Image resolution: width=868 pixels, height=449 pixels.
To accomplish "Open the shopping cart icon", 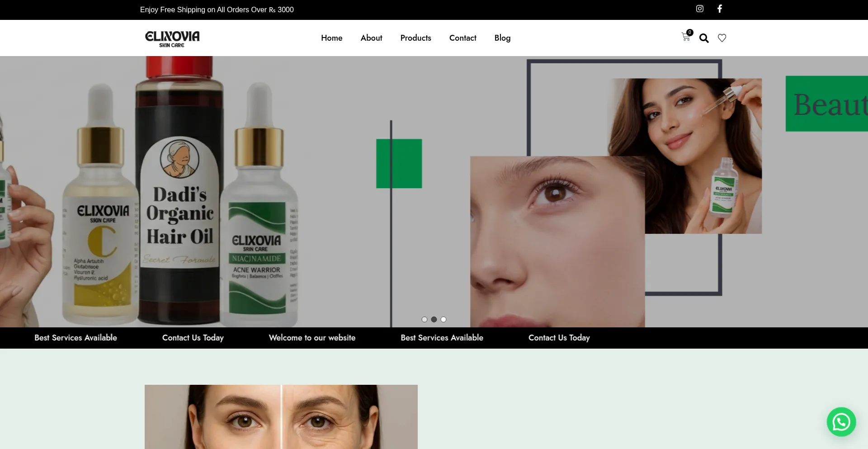I will coord(686,37).
